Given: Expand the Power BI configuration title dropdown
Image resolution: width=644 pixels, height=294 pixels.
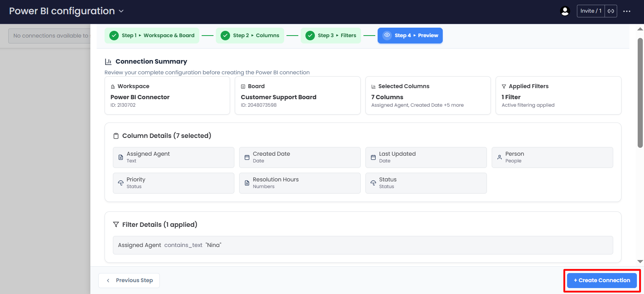Looking at the screenshot, I should (121, 11).
